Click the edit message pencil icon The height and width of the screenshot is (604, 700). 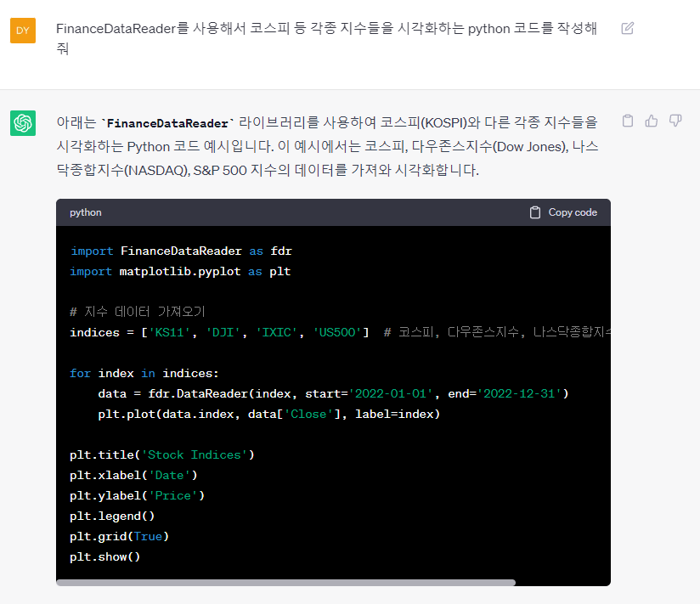point(627,29)
